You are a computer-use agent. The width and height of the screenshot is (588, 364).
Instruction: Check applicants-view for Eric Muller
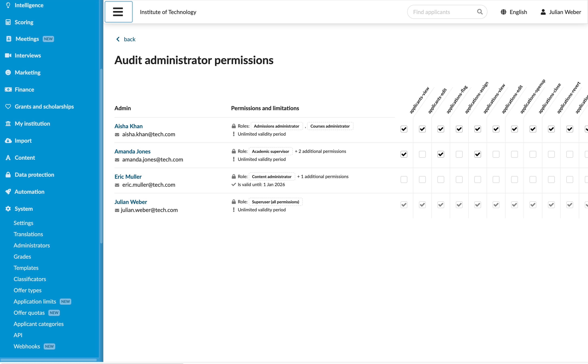404,179
